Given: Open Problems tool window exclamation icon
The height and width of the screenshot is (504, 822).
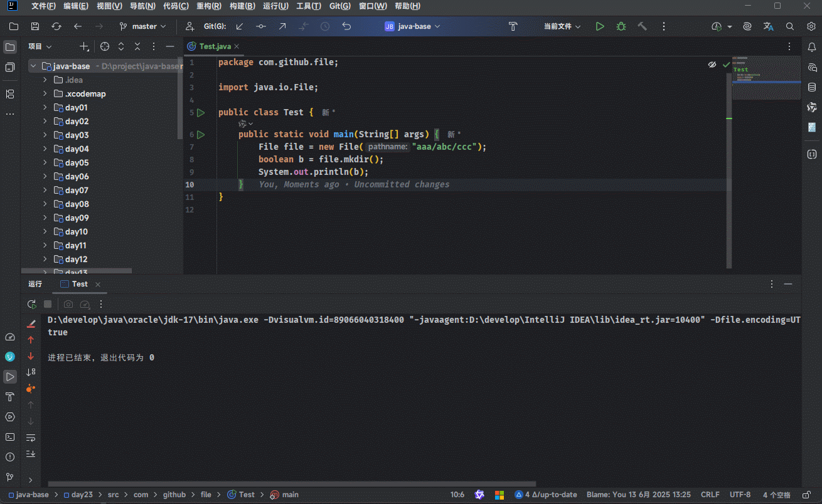Looking at the screenshot, I should pyautogui.click(x=10, y=457).
